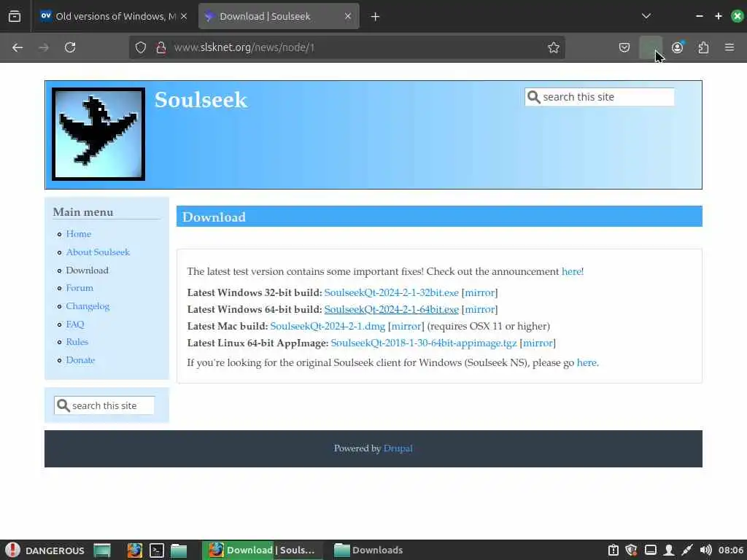747x560 pixels.
Task: Click the 08:06 taskbar clock
Action: pyautogui.click(x=731, y=551)
